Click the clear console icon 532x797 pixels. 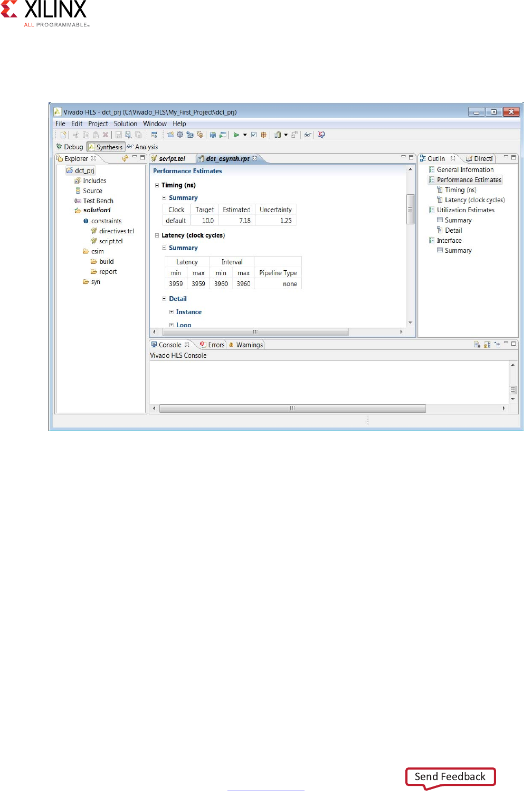pos(477,345)
